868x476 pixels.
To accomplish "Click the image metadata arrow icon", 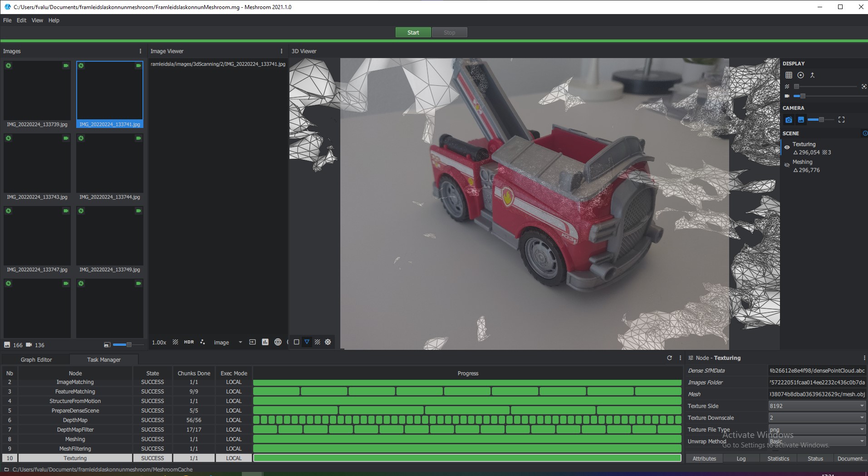I will point(252,342).
